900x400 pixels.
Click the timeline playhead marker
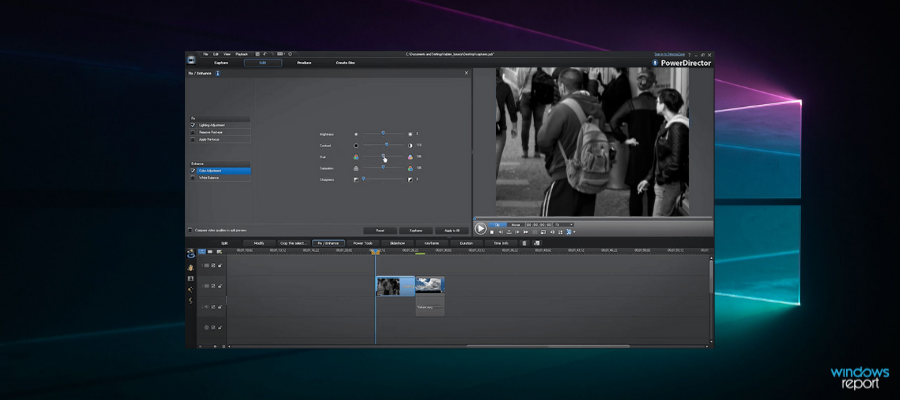click(x=375, y=252)
